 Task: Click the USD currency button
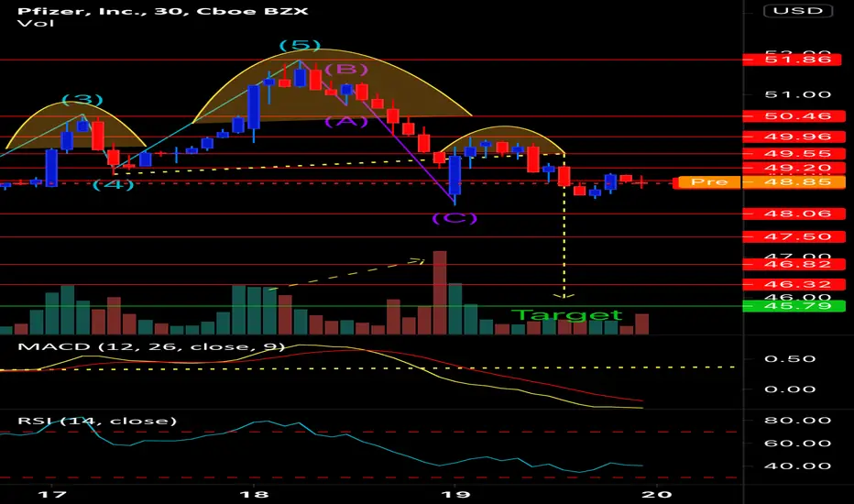(798, 11)
